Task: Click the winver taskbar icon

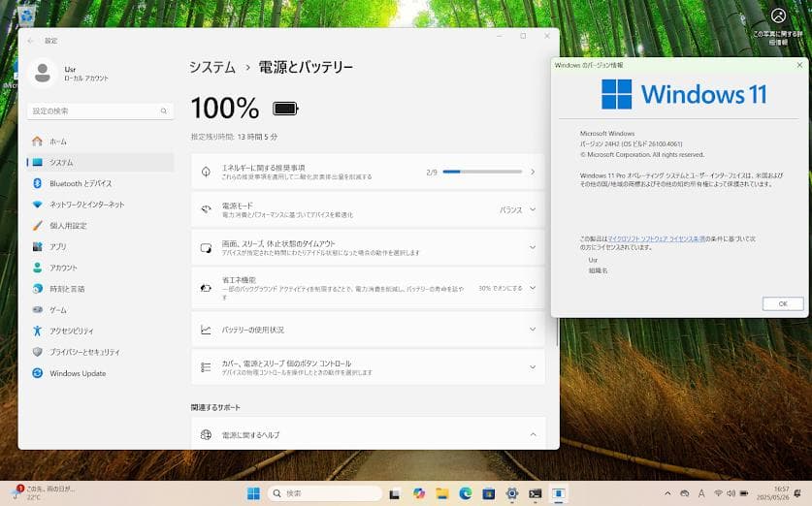Action: 558,493
